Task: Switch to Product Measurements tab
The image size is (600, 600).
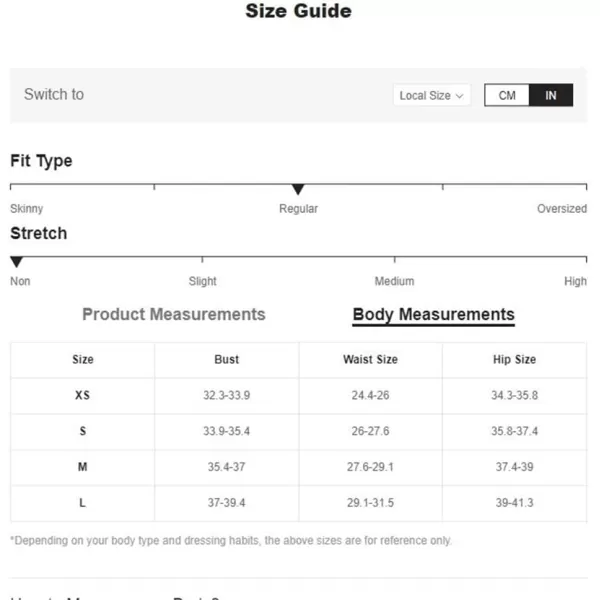Action: pos(174,314)
